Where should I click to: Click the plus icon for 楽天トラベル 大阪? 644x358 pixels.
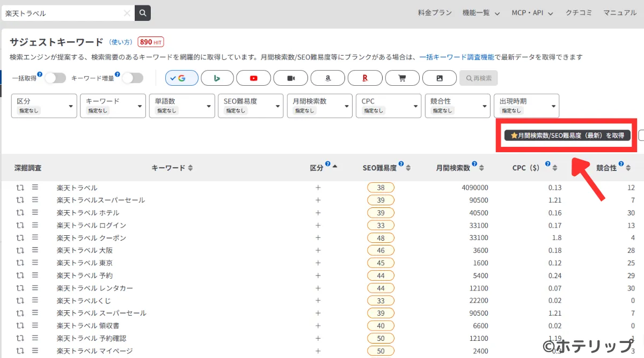(318, 250)
